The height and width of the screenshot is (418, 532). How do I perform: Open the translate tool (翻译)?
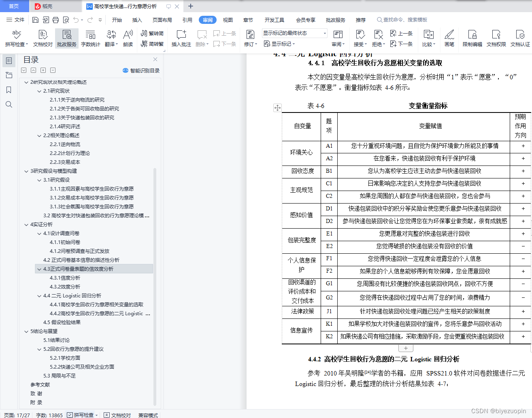[x=111, y=38]
